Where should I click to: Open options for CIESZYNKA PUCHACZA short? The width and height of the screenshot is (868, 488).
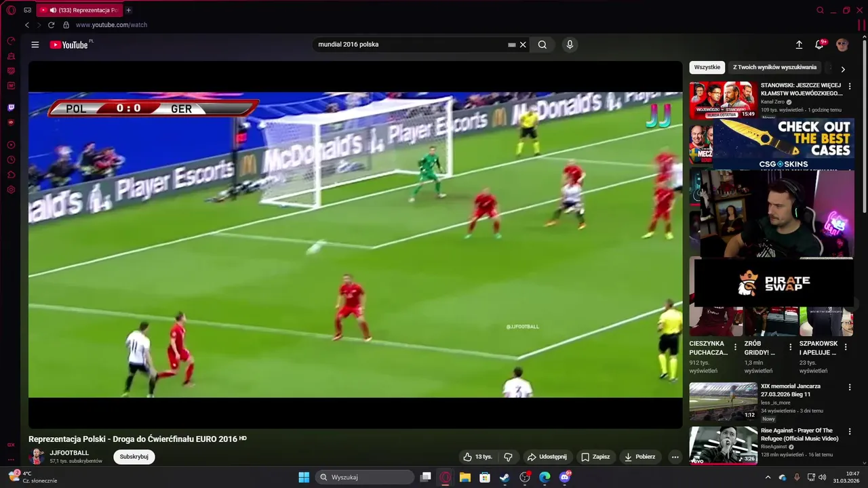click(x=735, y=347)
